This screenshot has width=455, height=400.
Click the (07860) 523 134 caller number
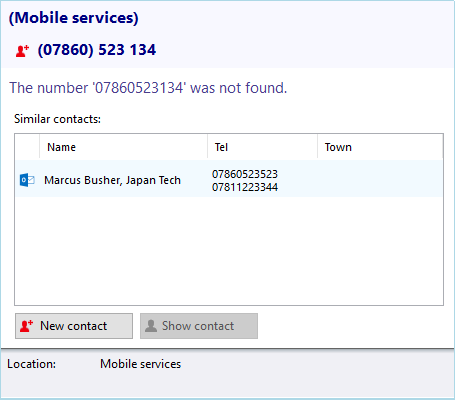97,50
